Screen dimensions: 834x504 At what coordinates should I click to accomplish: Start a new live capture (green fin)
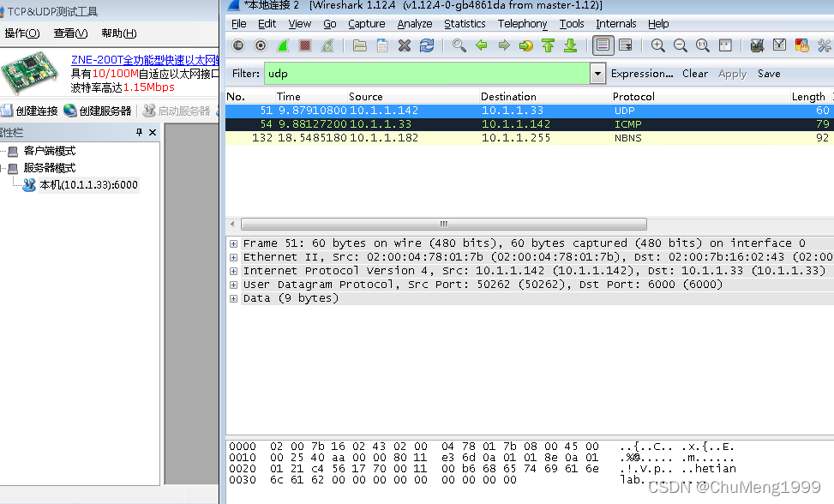pos(283,45)
